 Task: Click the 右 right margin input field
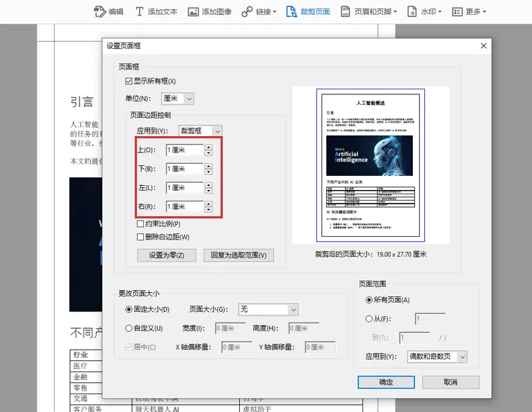point(185,207)
